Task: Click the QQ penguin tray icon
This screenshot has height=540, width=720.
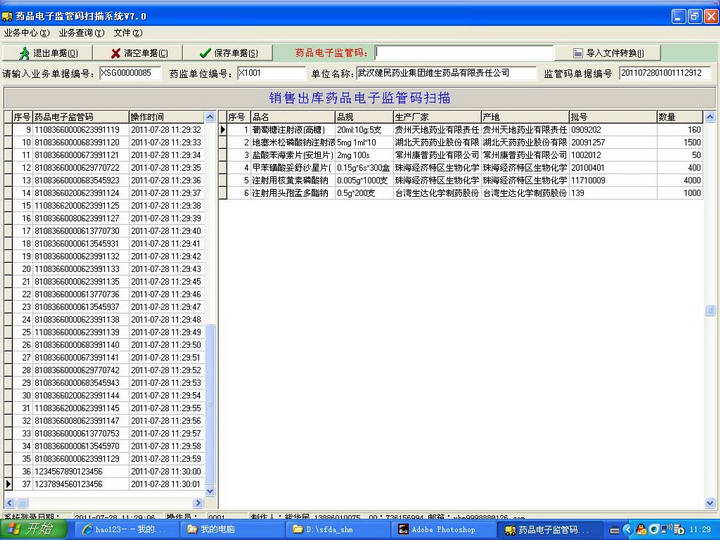Action: pos(641,530)
